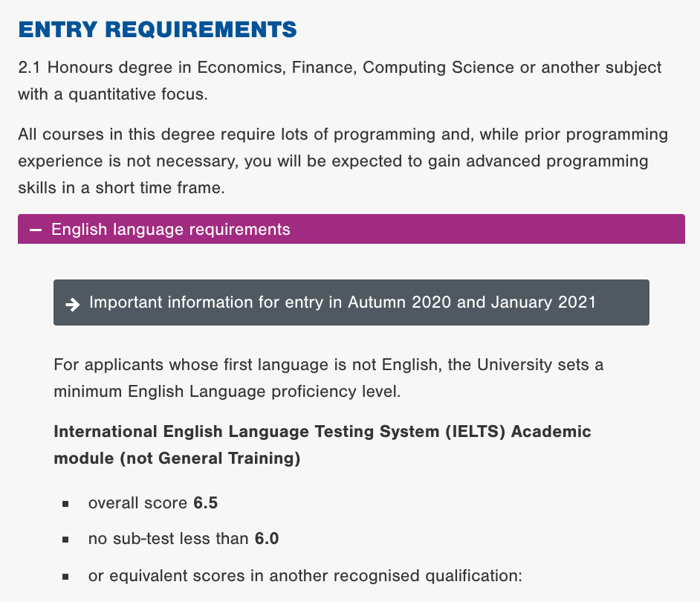
Task: Click the square bullet beside overall score
Action: [x=65, y=504]
